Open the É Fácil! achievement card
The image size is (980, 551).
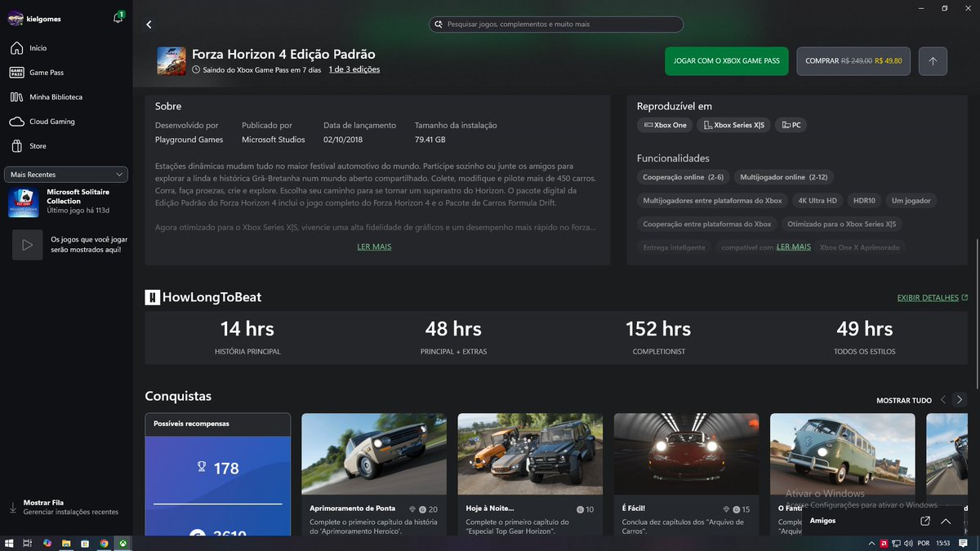(687, 474)
